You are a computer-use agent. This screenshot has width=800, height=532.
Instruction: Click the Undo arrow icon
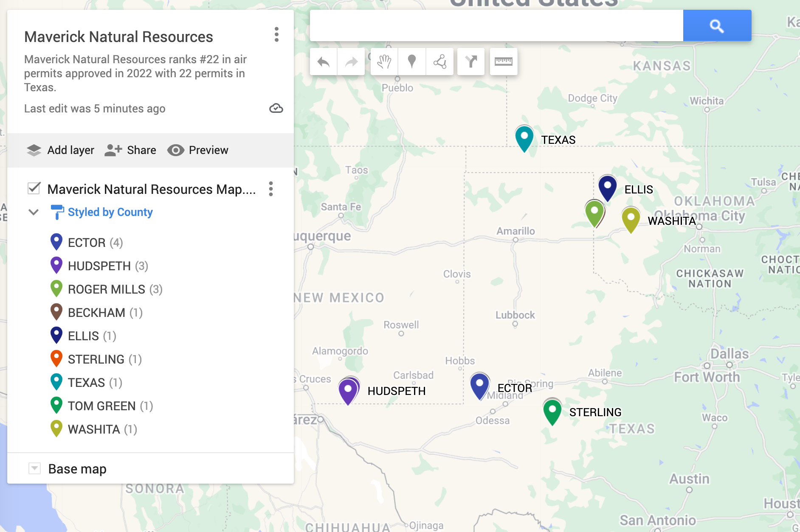click(323, 62)
